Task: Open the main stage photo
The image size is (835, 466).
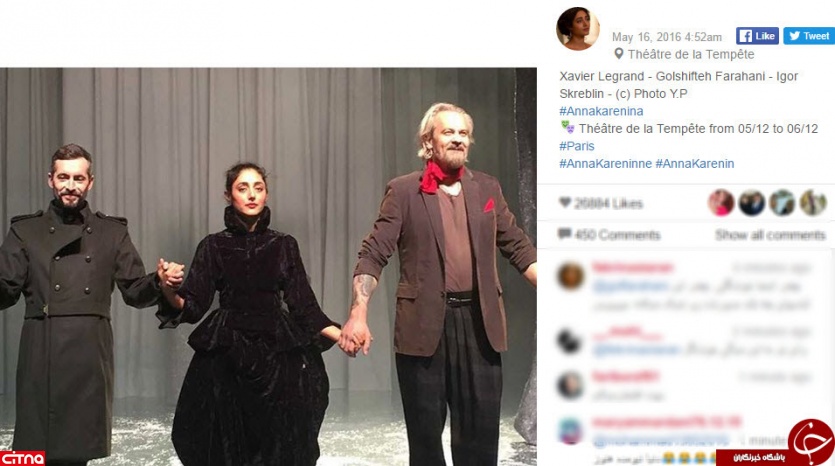Action: pyautogui.click(x=268, y=266)
